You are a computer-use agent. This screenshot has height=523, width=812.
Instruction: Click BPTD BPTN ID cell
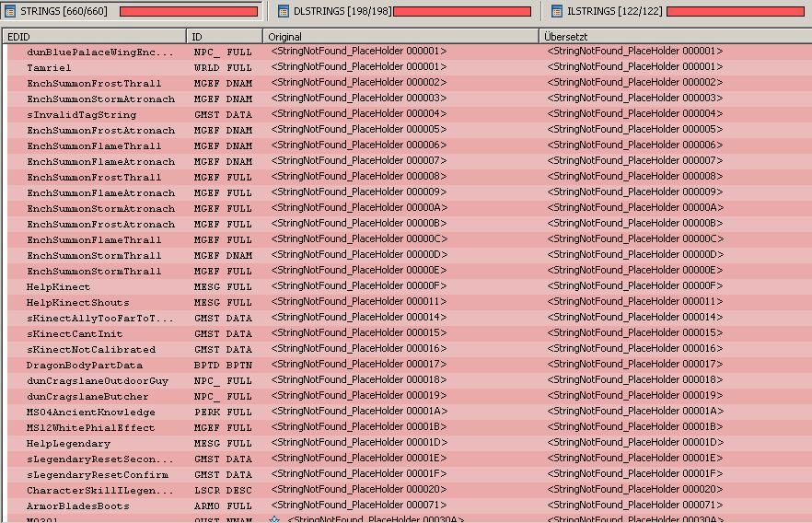pos(223,365)
